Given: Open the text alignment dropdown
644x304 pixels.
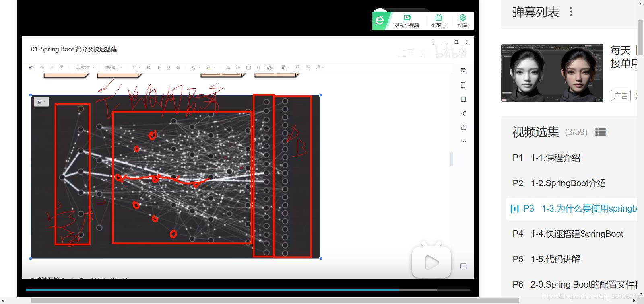Looking at the screenshot, I should (x=285, y=68).
